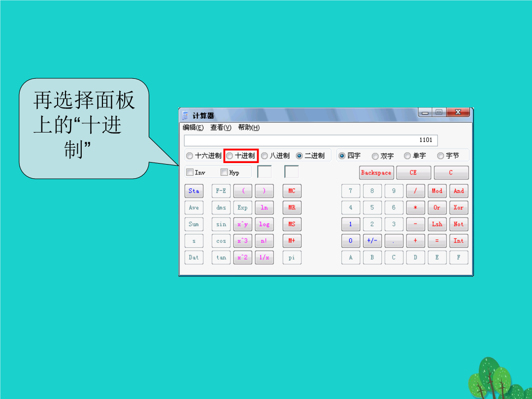Click the MR memory recall button
This screenshot has width=532, height=399.
pyautogui.click(x=292, y=208)
